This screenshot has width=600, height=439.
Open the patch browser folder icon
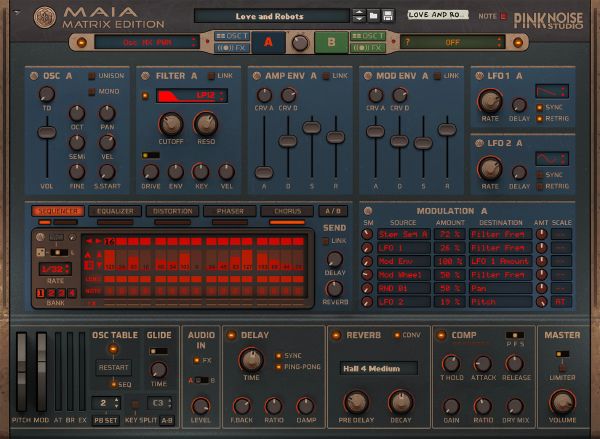coord(373,16)
